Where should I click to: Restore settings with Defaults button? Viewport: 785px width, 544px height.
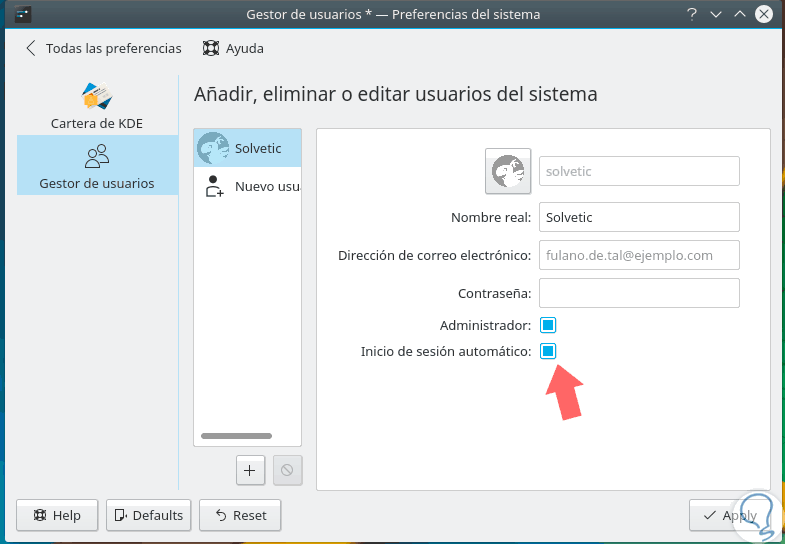click(x=149, y=515)
